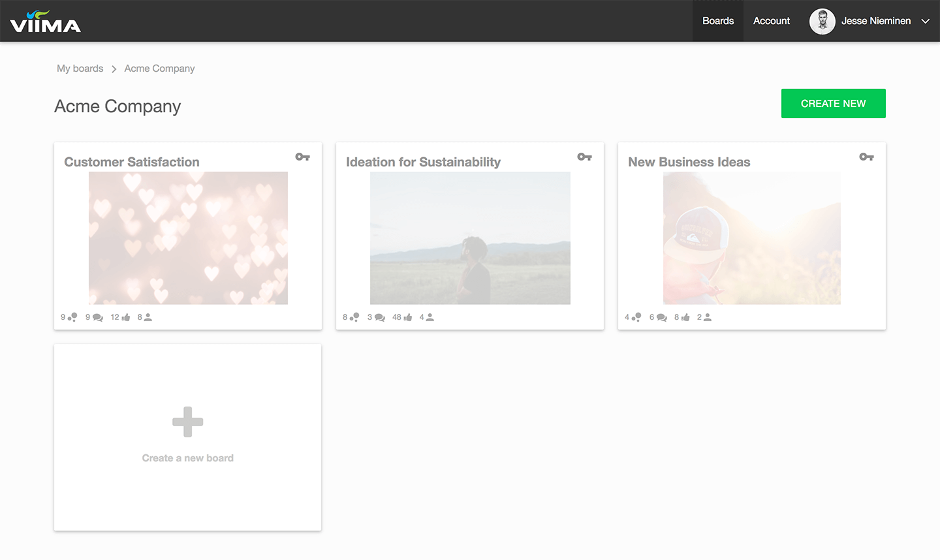940x560 pixels.
Task: Click the plus icon to create a board
Action: click(187, 421)
